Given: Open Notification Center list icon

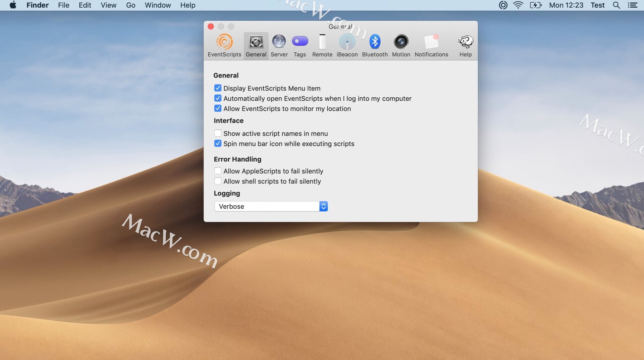Looking at the screenshot, I should pyautogui.click(x=633, y=5).
